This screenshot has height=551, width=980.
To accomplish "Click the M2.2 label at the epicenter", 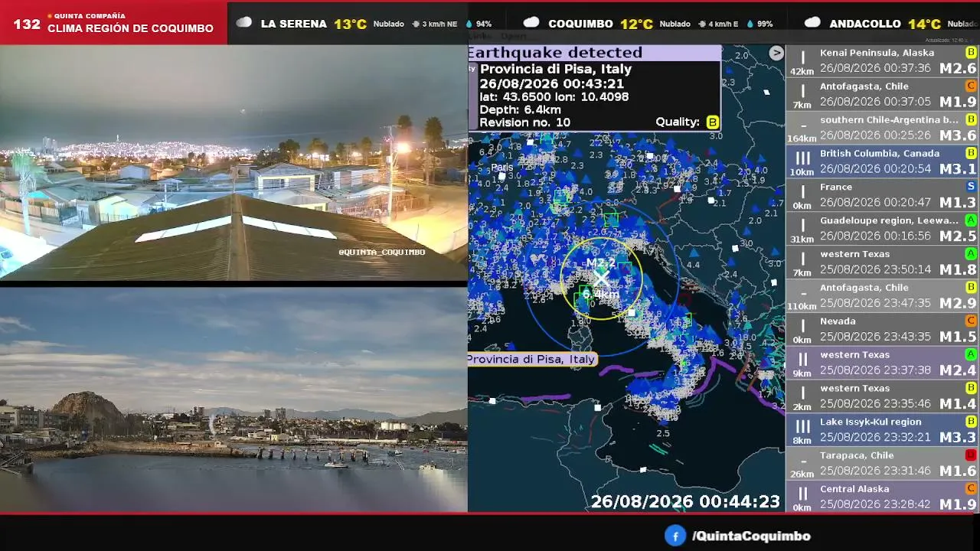I will [x=600, y=263].
